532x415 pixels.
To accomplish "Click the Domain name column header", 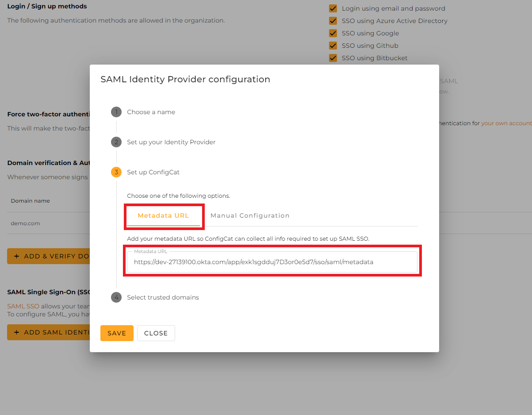I will click(30, 201).
